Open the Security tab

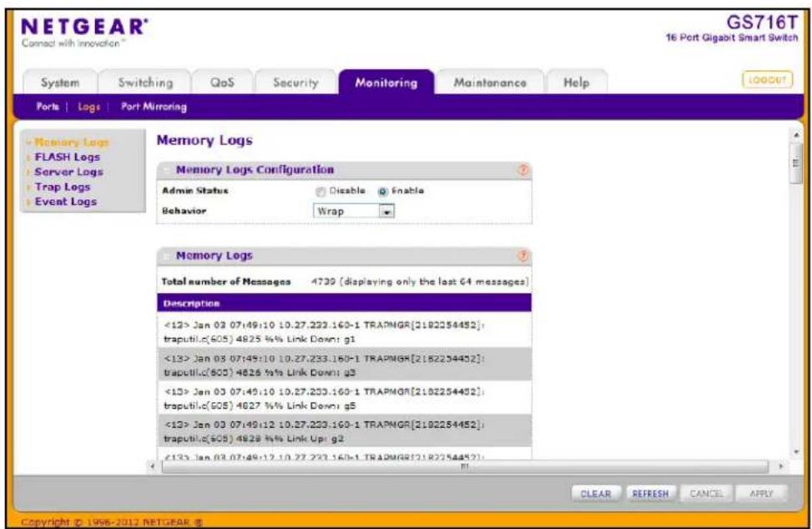pos(295,83)
